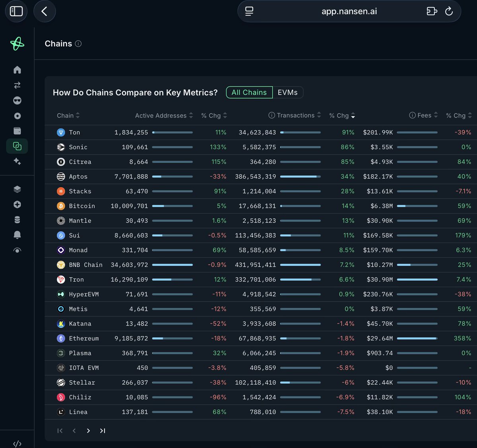Click Ethereum's 358% fees change value
The image size is (477, 448).
click(462, 338)
